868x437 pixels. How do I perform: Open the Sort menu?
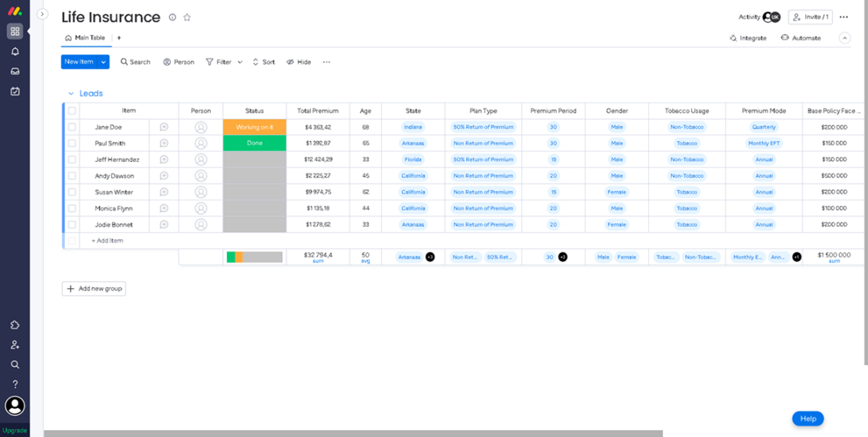(264, 62)
